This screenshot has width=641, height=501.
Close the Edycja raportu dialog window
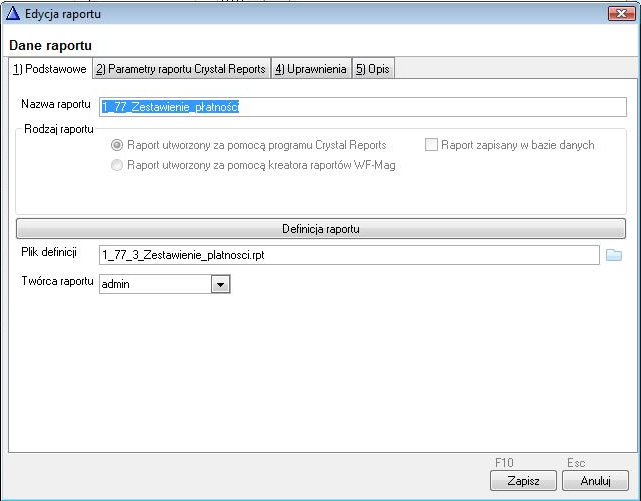(x=621, y=13)
